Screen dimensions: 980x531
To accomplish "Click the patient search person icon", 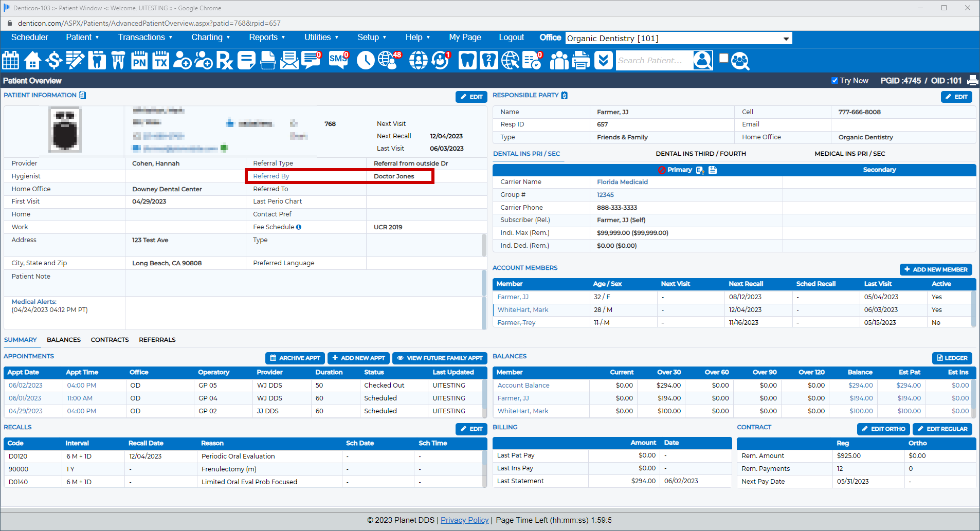I will (703, 61).
